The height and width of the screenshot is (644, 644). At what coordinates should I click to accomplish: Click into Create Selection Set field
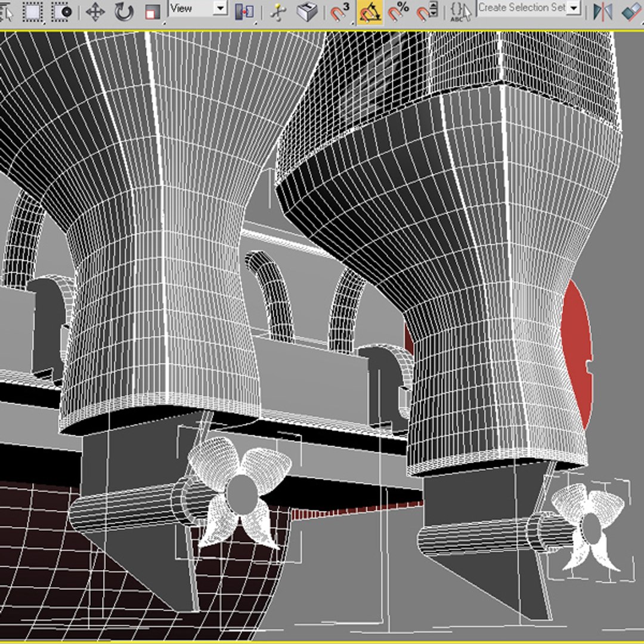(521, 8)
